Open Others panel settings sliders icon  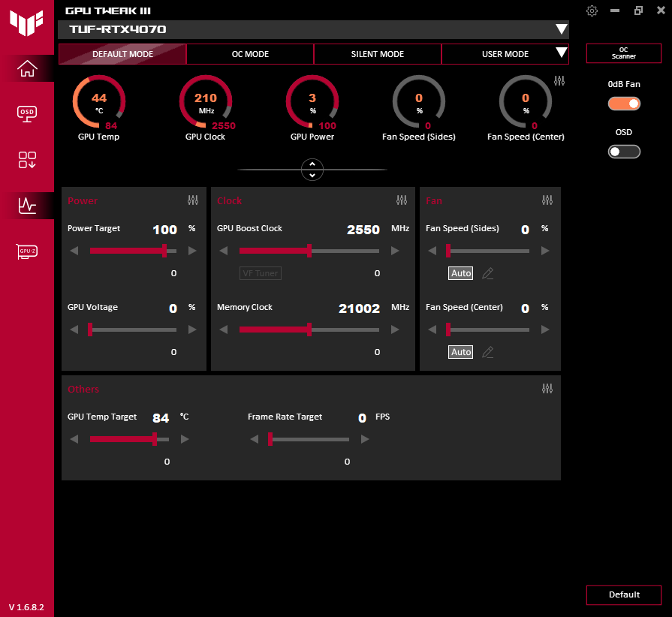547,389
